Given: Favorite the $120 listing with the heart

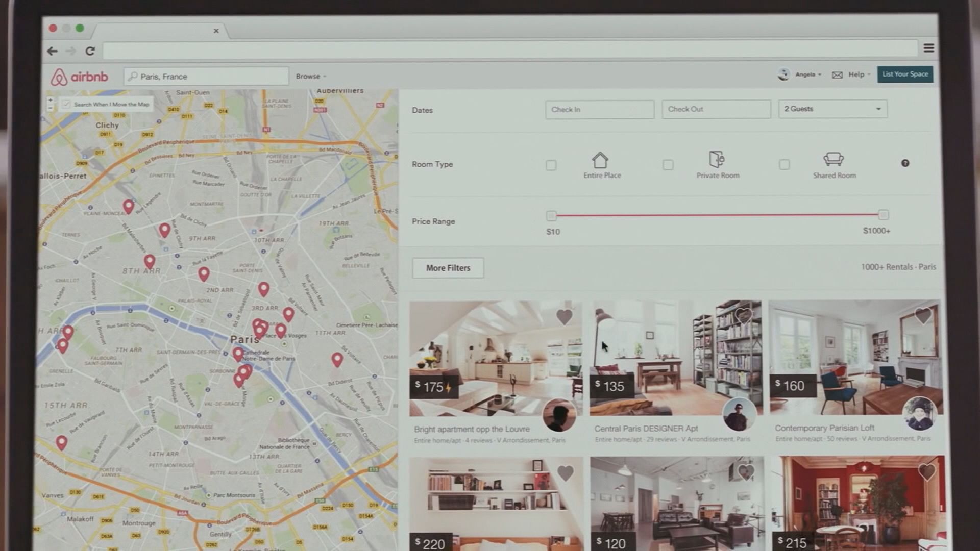Looking at the screenshot, I should pos(746,472).
